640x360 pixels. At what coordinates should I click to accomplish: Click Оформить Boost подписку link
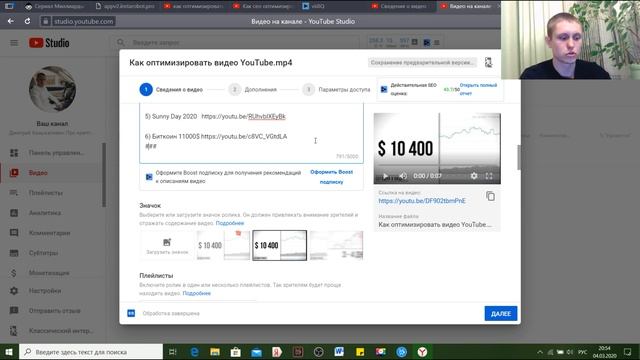pos(331,177)
